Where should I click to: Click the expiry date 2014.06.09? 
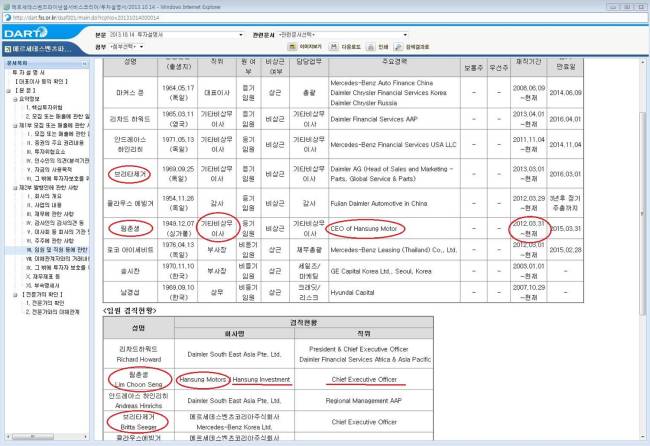point(565,93)
